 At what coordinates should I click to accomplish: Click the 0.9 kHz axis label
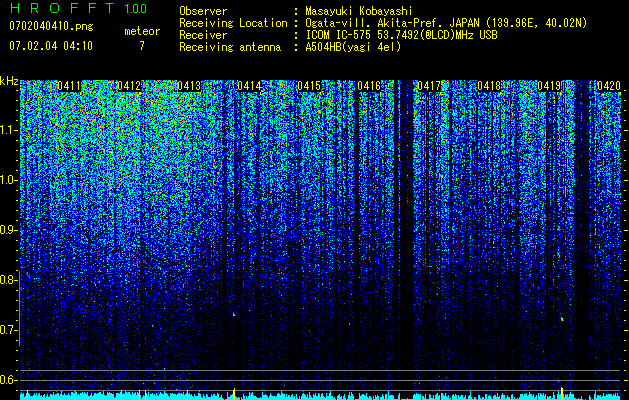7,230
